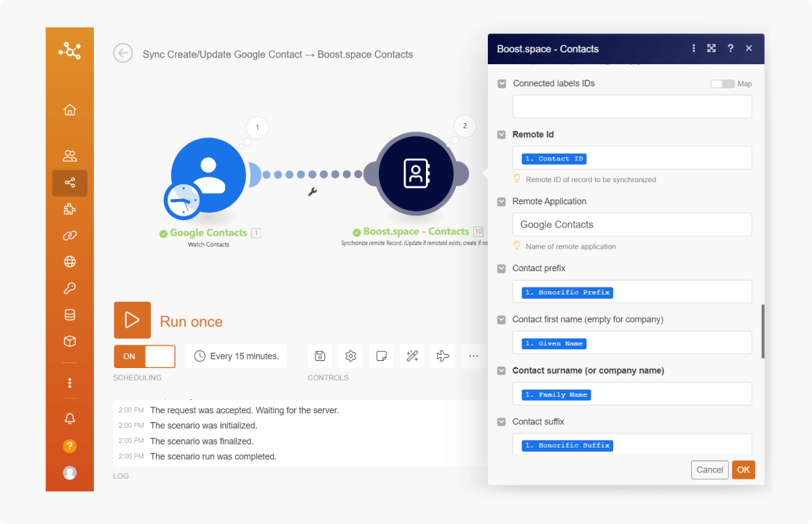Go back using the arrow beside scenario title
The image size is (812, 524).
pos(123,54)
